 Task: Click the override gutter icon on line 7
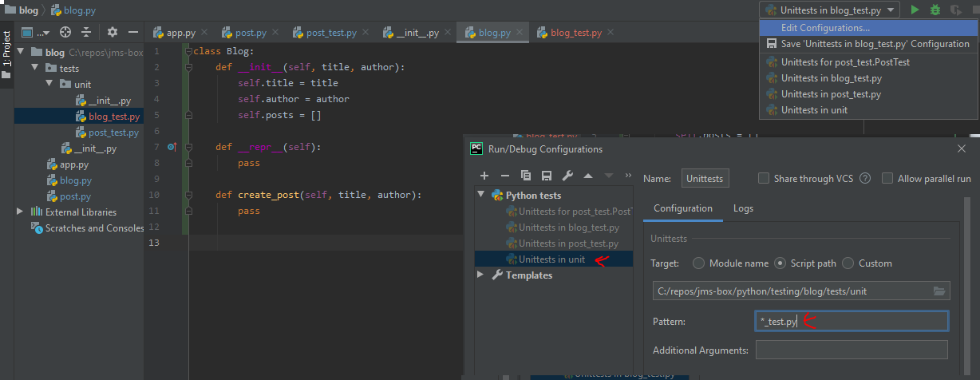tap(172, 147)
